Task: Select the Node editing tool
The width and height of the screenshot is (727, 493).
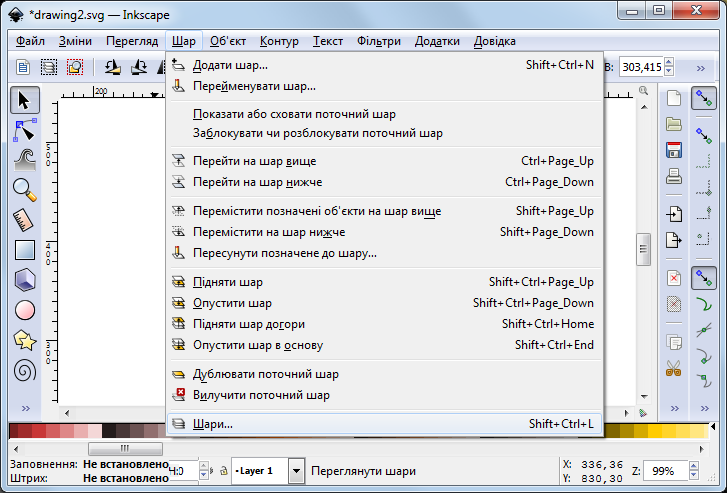Action: pos(25,129)
